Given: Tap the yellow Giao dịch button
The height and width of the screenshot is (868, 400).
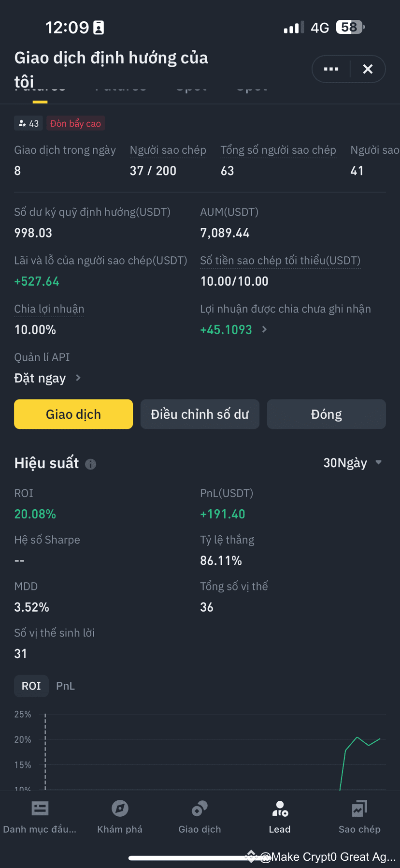Looking at the screenshot, I should tap(73, 414).
